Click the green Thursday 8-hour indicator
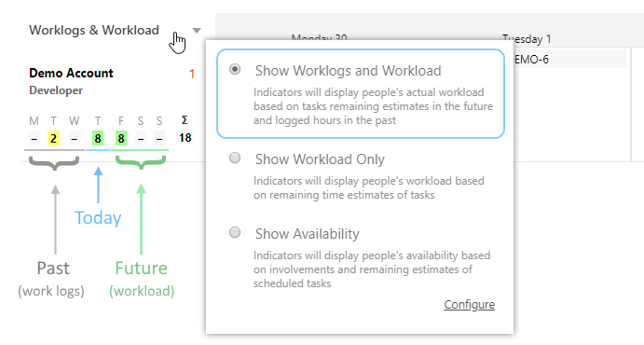This screenshot has width=644, height=345. [98, 138]
